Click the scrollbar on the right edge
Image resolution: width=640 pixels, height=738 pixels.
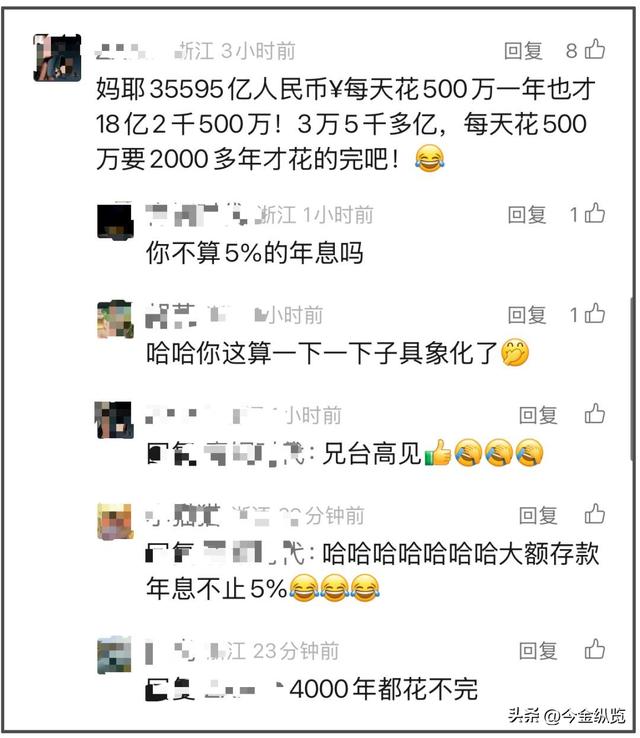(632, 379)
